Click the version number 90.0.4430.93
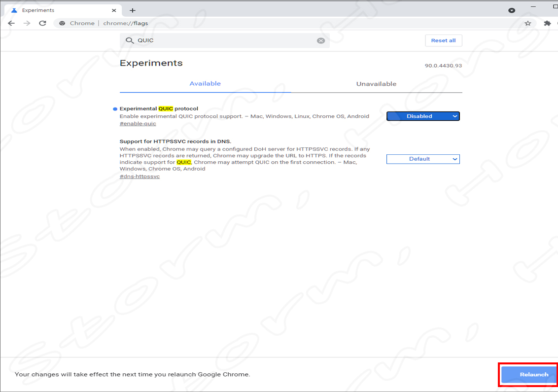558x392 pixels. click(443, 66)
